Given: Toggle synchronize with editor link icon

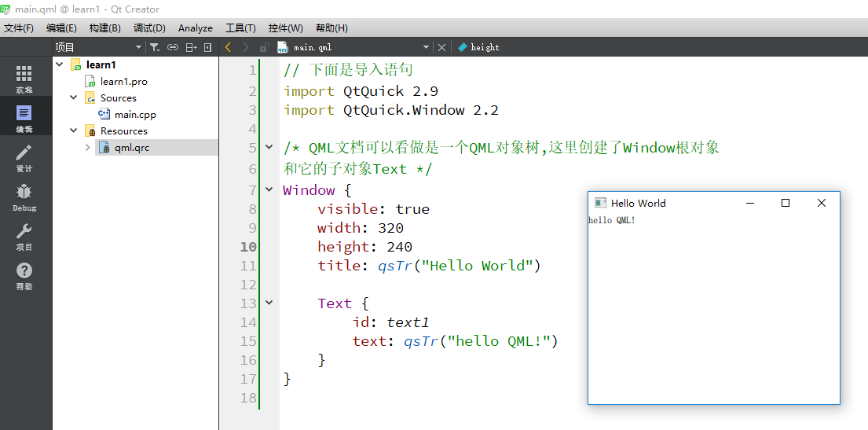Looking at the screenshot, I should 173,48.
